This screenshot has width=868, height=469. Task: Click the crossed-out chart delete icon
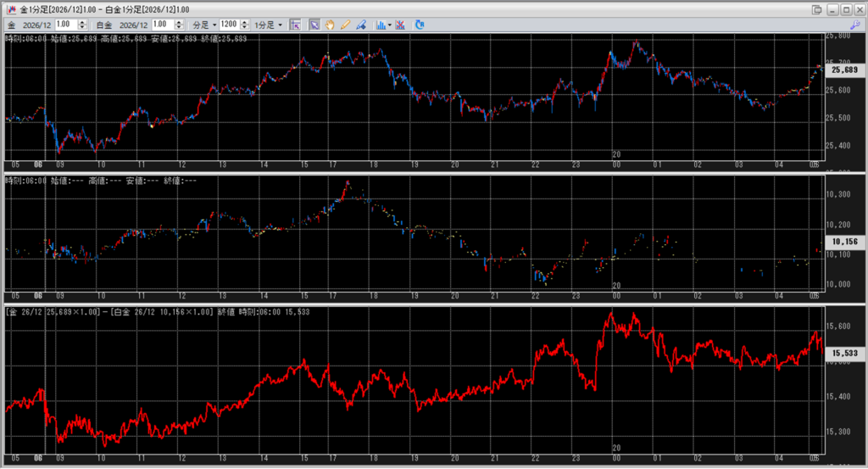pos(400,25)
